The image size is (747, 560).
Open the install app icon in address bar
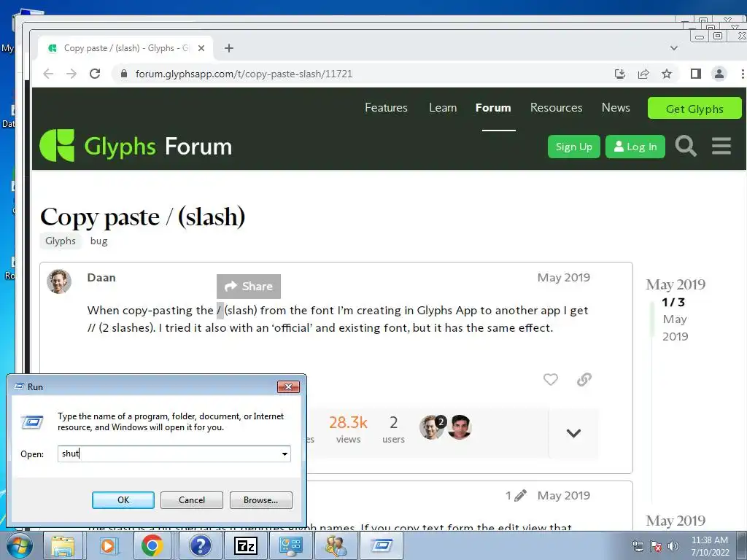[620, 74]
